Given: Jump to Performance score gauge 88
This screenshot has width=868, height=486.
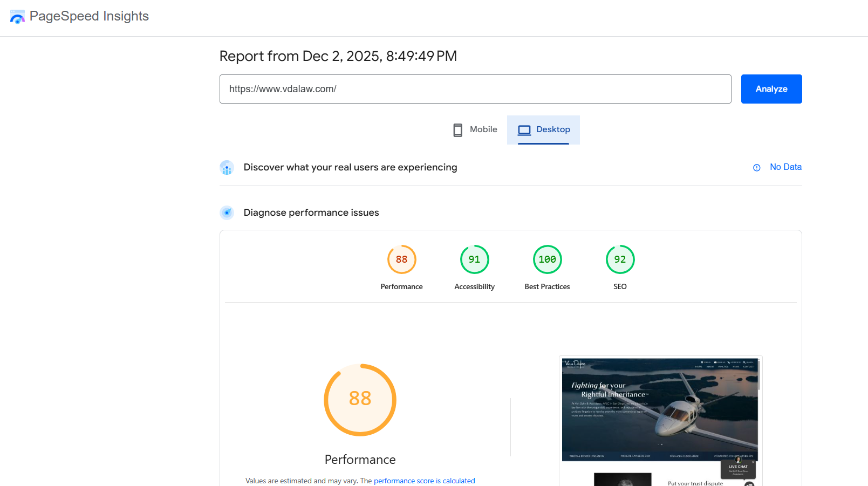Looking at the screenshot, I should pyautogui.click(x=402, y=259).
